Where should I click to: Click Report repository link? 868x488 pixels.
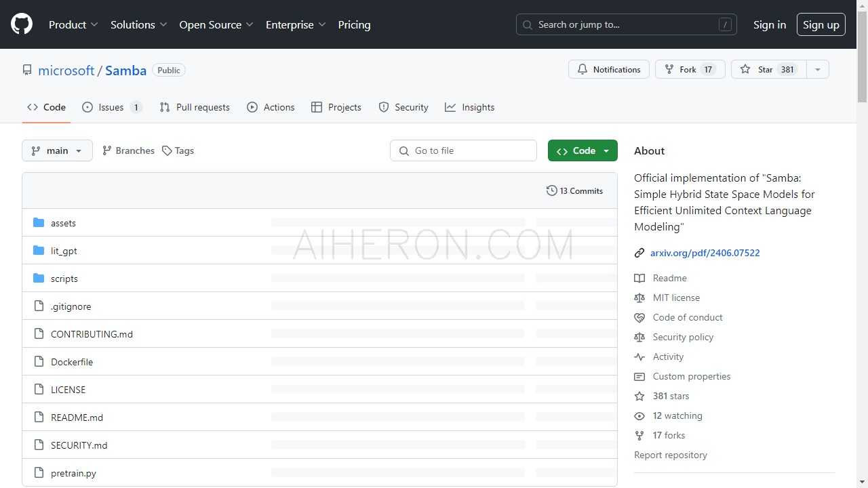pos(671,455)
